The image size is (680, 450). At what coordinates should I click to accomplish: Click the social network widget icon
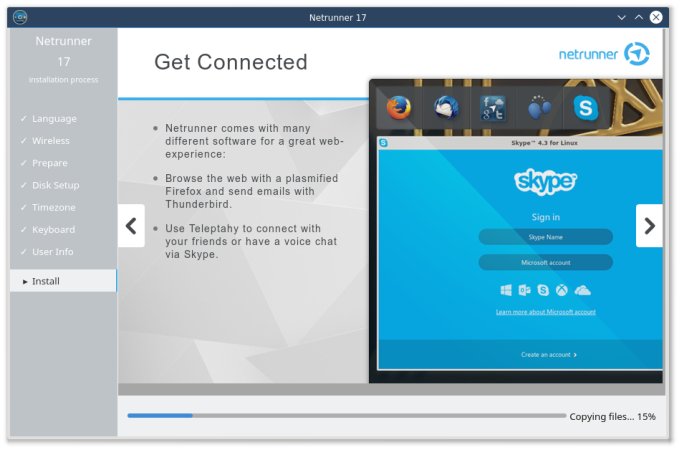pyautogui.click(x=493, y=108)
